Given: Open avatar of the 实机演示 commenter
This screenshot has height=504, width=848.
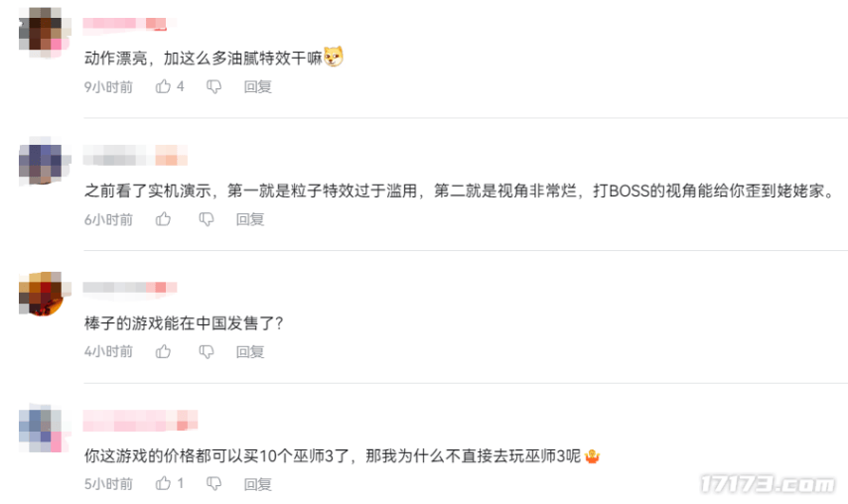Looking at the screenshot, I should coord(43,162).
